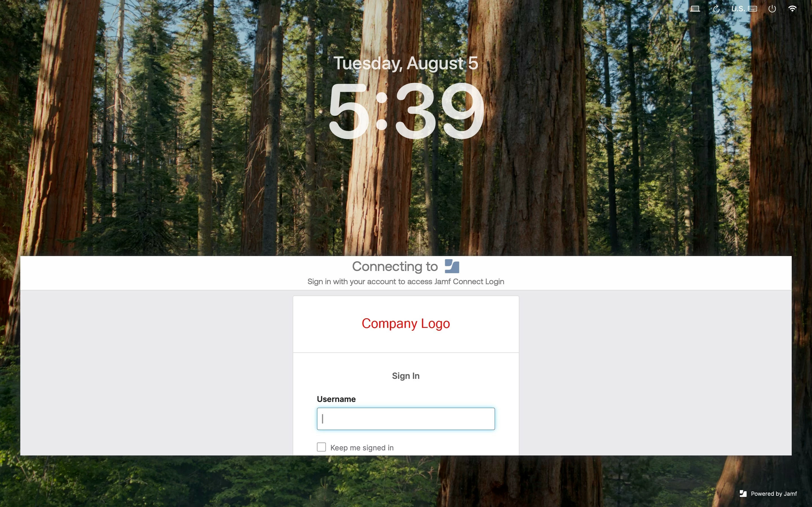Click the Jamf Connect Login subtitle text
812x507 pixels.
click(x=406, y=282)
